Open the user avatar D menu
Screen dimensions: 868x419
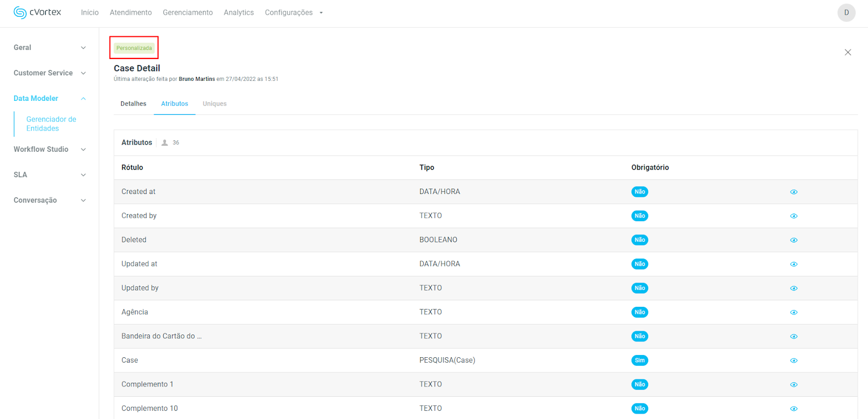846,12
